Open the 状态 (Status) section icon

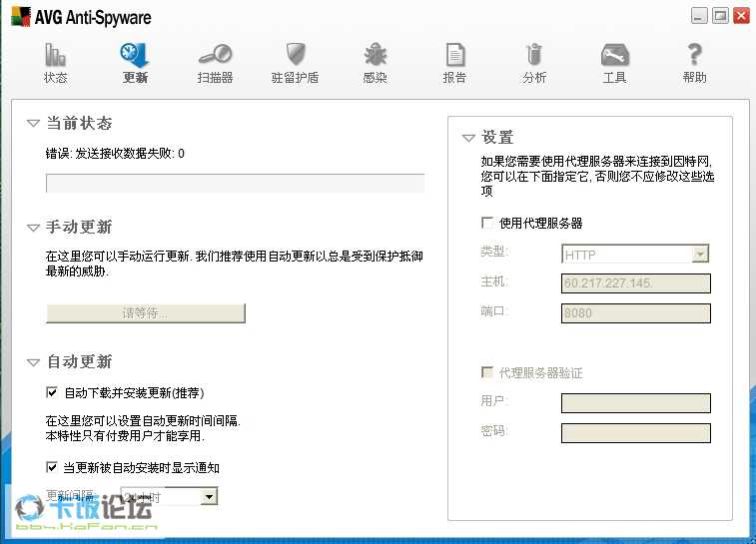tap(55, 55)
